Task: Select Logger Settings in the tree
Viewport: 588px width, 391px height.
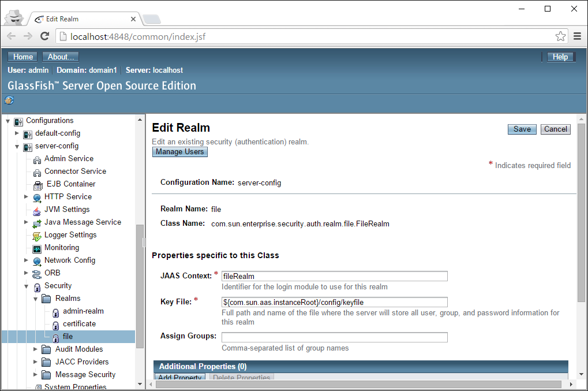Action: click(70, 235)
